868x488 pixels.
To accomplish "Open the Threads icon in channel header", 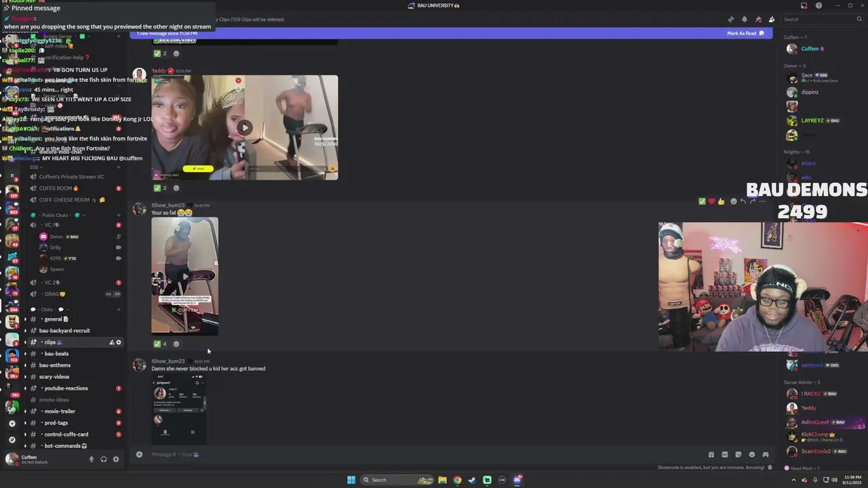I will [730, 19].
